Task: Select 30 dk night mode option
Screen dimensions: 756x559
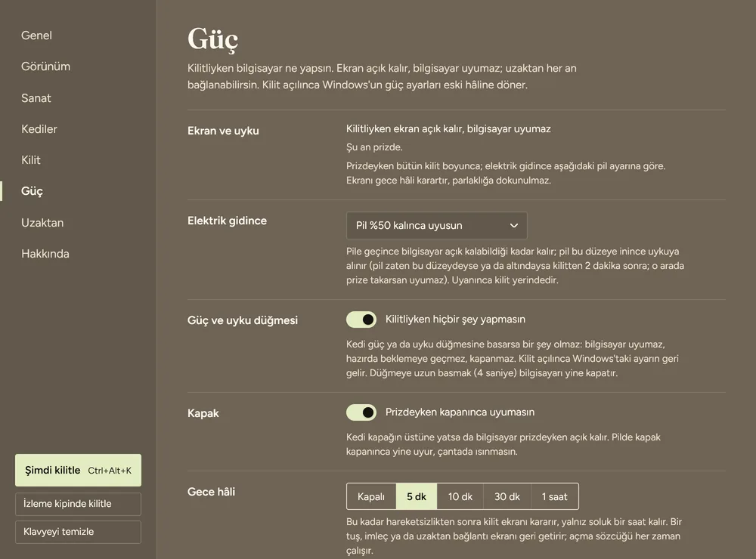Action: pos(507,496)
